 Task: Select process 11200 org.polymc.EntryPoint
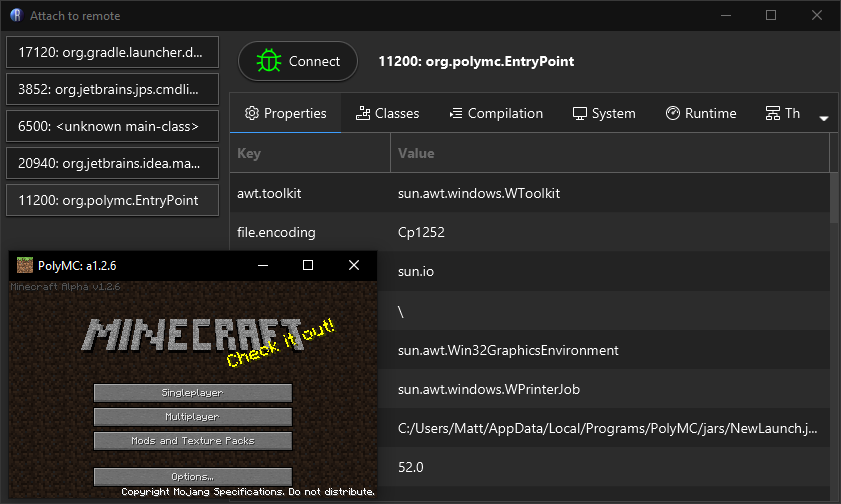(111, 200)
